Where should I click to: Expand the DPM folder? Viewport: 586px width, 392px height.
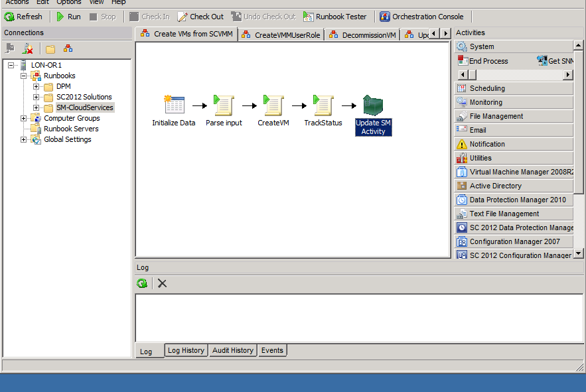tap(37, 86)
